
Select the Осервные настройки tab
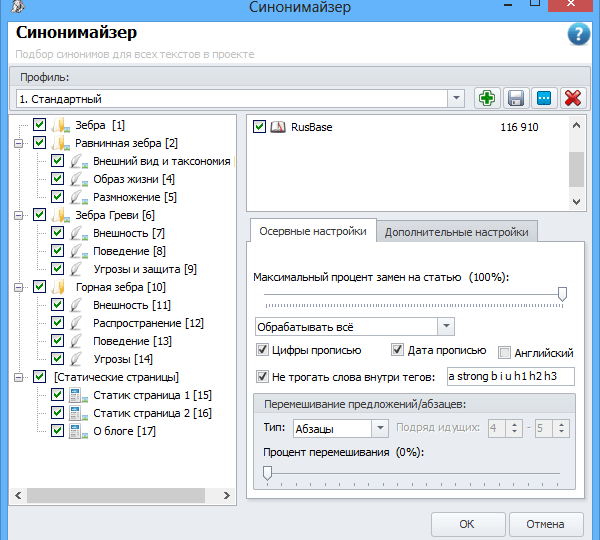312,232
